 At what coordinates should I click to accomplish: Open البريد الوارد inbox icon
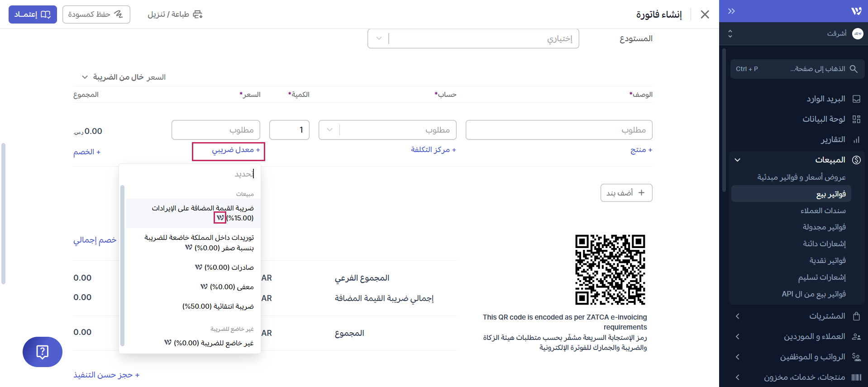pos(856,99)
